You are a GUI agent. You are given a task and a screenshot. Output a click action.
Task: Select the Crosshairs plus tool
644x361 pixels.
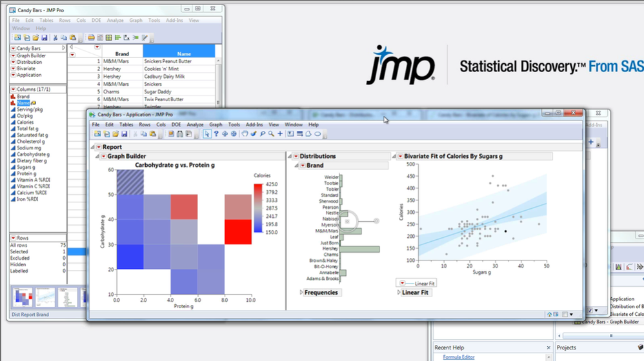tap(280, 133)
